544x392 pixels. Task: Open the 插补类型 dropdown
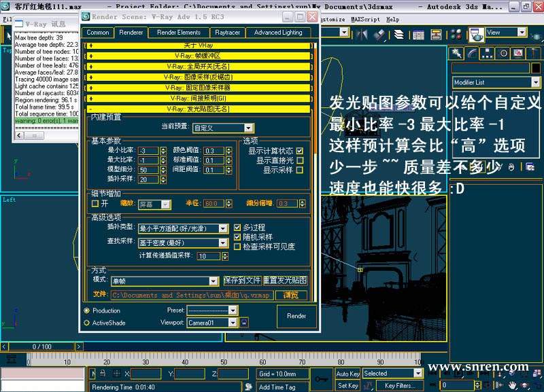183,228
